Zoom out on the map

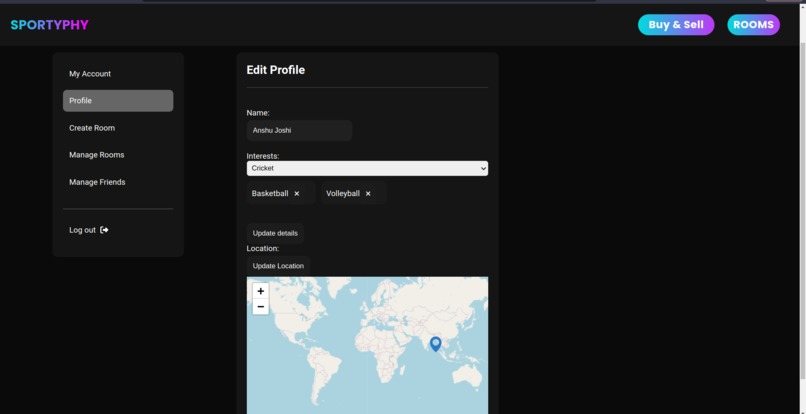point(261,307)
